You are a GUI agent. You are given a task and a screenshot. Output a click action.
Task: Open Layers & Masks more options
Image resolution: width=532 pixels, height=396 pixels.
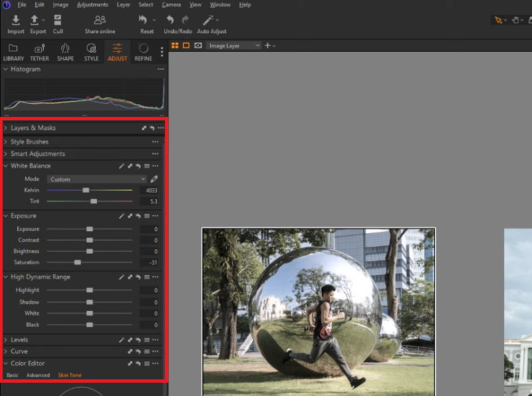tap(161, 128)
